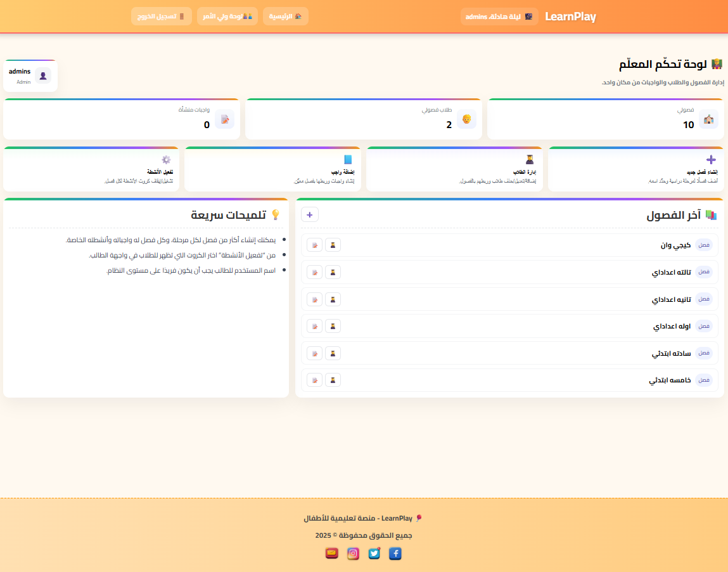This screenshot has height=572, width=728.
Task: Click the assignments icon for سادته ابتدئي class
Action: click(314, 353)
